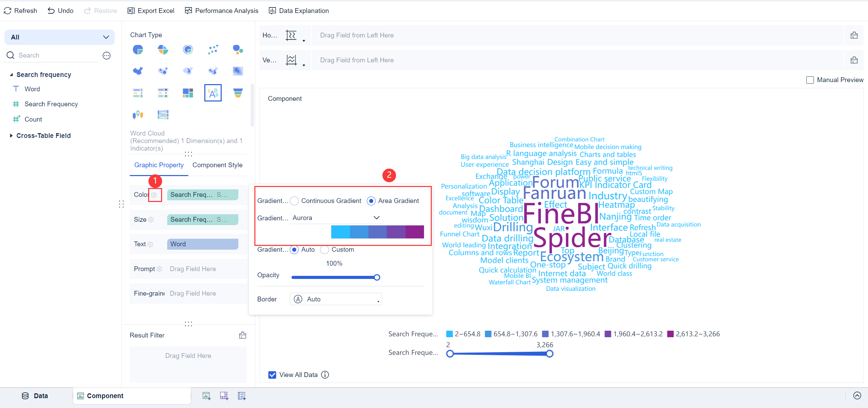Collapse the Search frequency section
This screenshot has height=408, width=868.
(11, 74)
